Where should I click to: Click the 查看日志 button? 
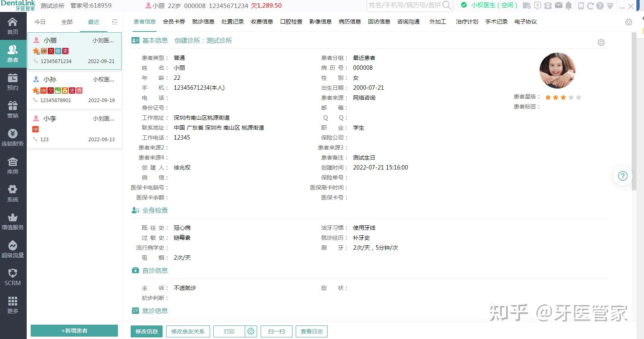(312, 331)
